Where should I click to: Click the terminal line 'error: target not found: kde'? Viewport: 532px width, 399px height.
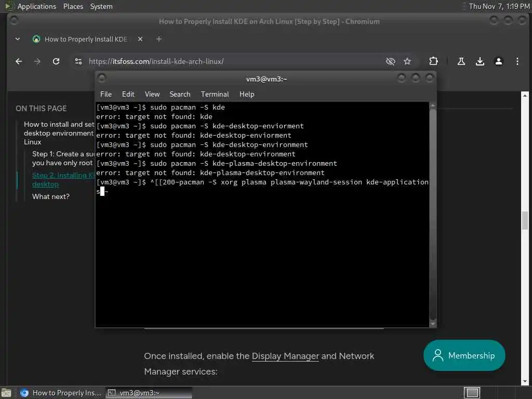point(154,117)
